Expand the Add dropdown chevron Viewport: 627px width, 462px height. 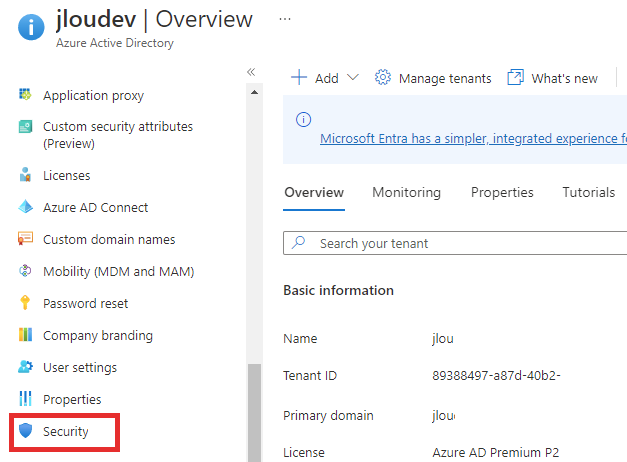click(353, 77)
